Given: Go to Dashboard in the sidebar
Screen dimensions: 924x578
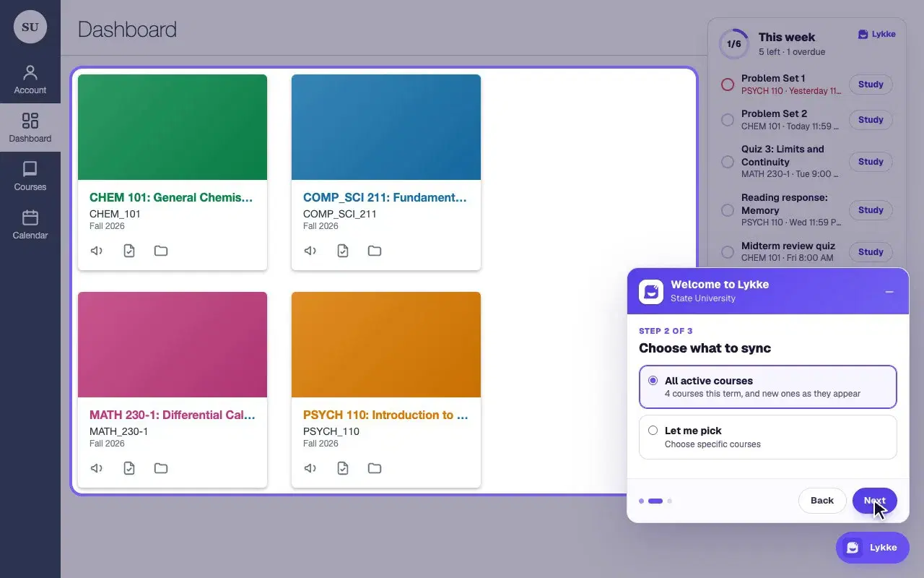Looking at the screenshot, I should tap(30, 128).
